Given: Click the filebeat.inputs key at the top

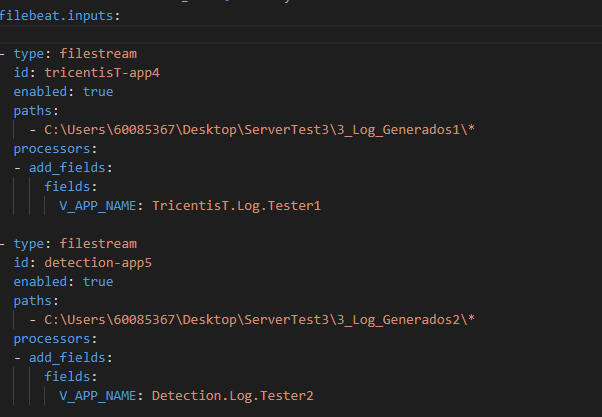Looking at the screenshot, I should tap(54, 17).
